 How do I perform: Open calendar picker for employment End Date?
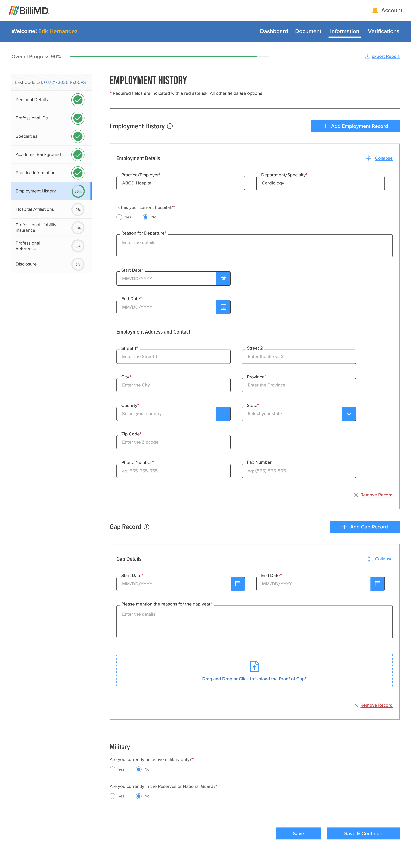pos(223,307)
